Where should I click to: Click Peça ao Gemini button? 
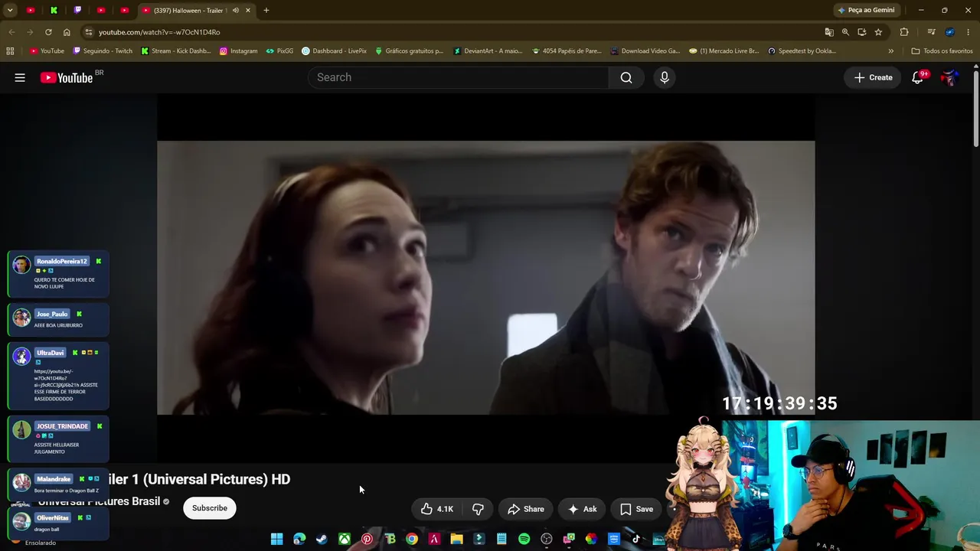pos(866,11)
